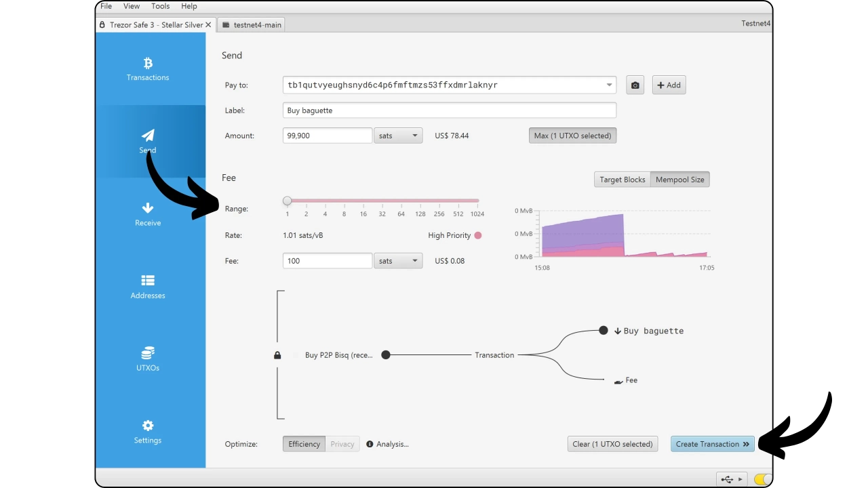Click Clear (1 UTXO selected) button
The width and height of the screenshot is (868, 488).
(x=612, y=444)
